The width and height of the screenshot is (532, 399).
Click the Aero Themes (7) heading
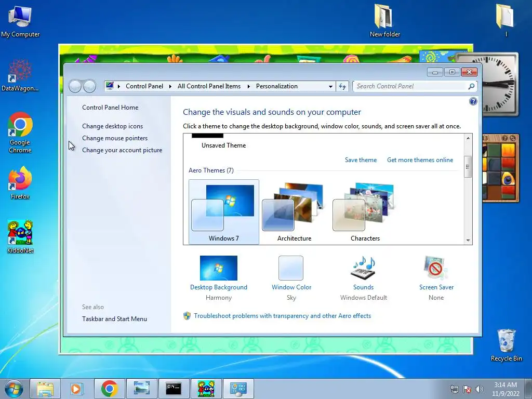point(211,170)
